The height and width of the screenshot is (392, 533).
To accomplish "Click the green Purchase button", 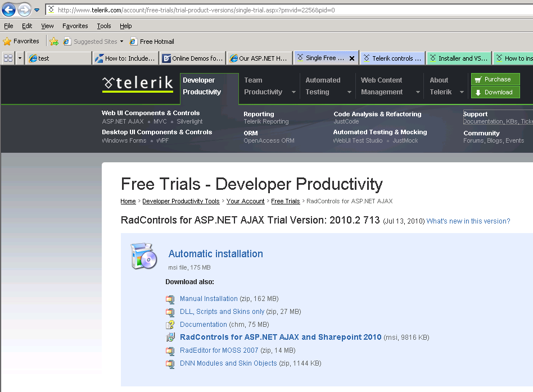I will pyautogui.click(x=495, y=79).
